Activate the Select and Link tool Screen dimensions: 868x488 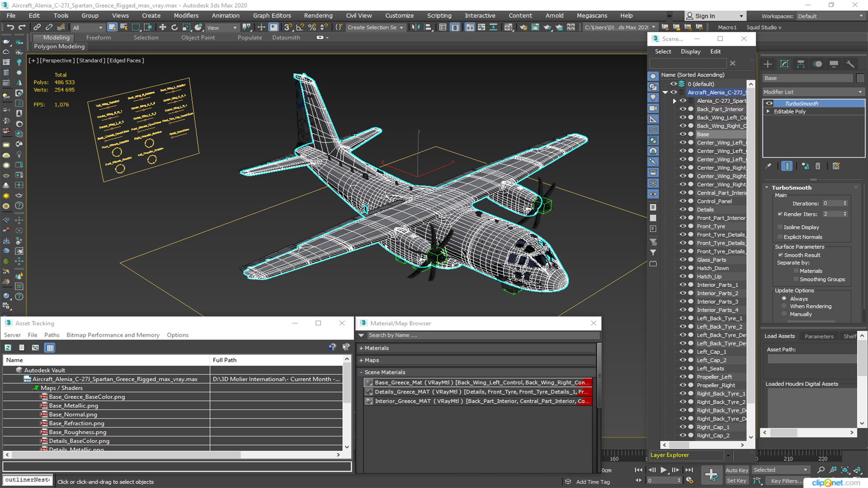[x=37, y=28]
